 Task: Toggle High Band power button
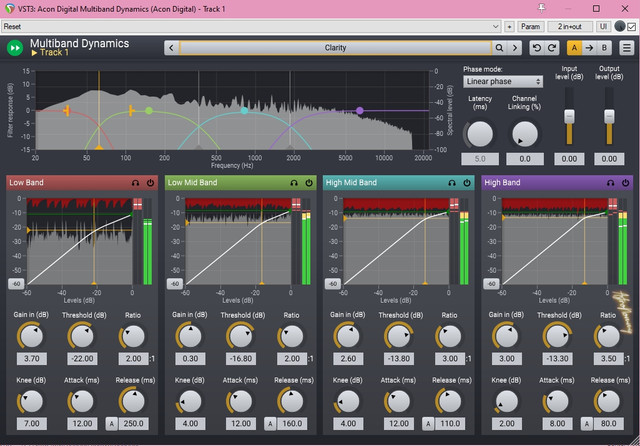point(625,183)
